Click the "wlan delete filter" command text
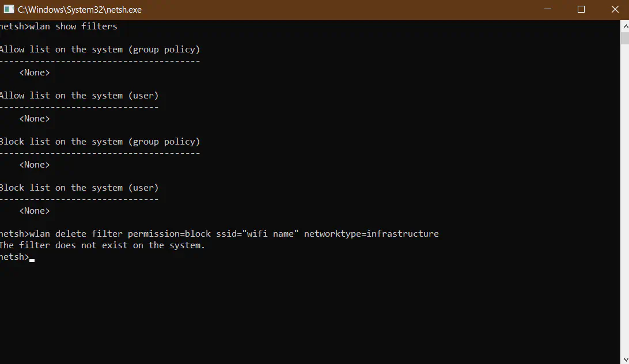This screenshot has height=364, width=629. click(75, 234)
